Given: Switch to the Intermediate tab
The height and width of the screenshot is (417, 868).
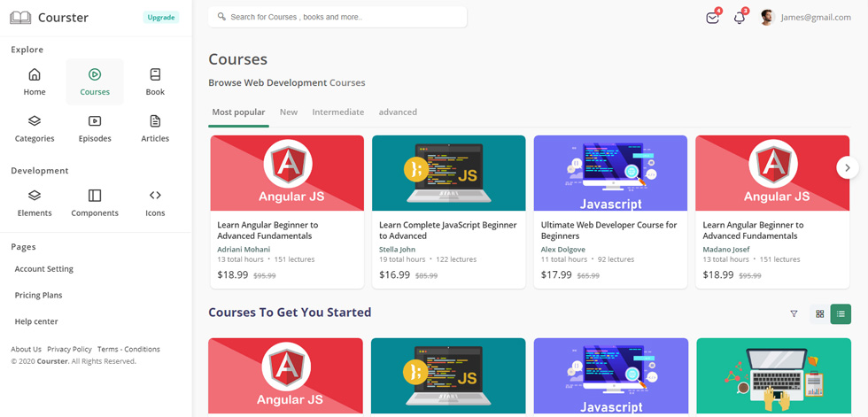Looking at the screenshot, I should [x=338, y=112].
